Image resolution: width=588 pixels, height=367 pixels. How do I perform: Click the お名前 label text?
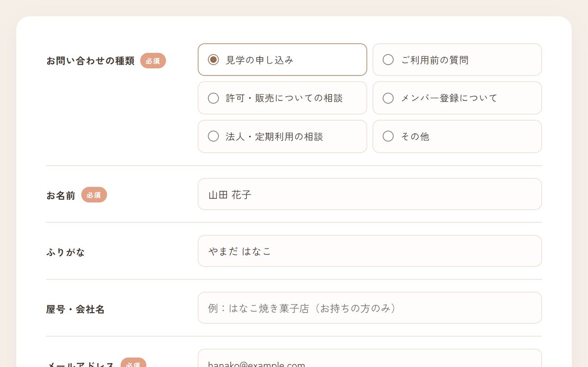click(61, 196)
